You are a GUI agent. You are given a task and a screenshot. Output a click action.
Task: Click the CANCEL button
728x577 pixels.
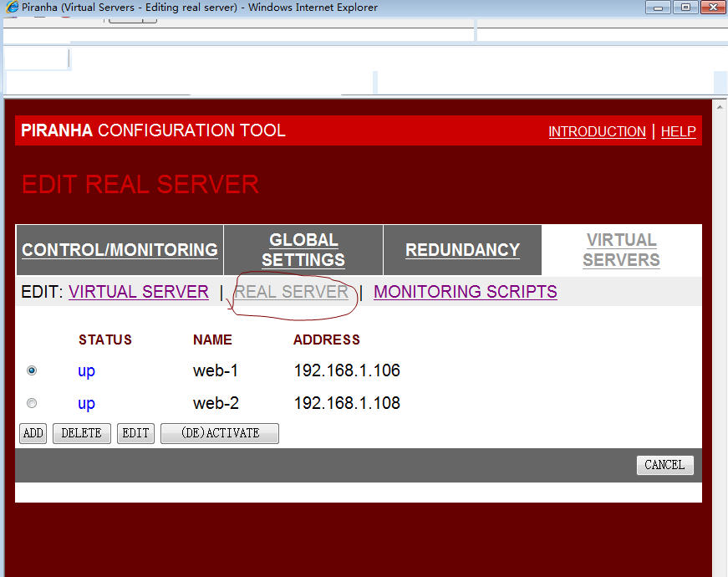pyautogui.click(x=664, y=465)
